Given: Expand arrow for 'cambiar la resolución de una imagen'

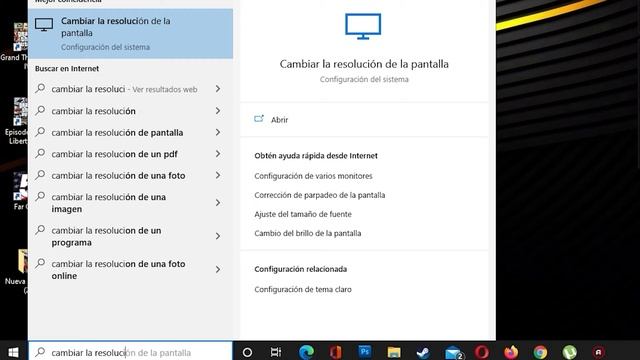Looking at the screenshot, I should [218, 202].
